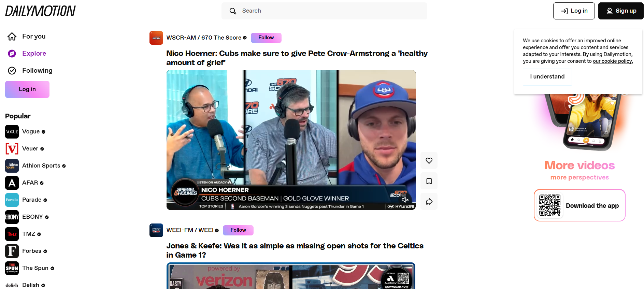Click the Vogue channel name

(31, 132)
